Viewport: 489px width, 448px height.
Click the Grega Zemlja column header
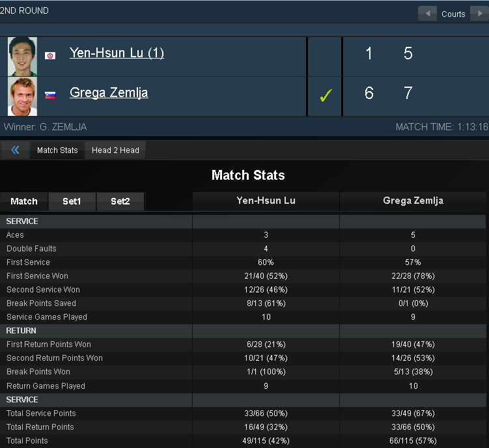pyautogui.click(x=413, y=201)
